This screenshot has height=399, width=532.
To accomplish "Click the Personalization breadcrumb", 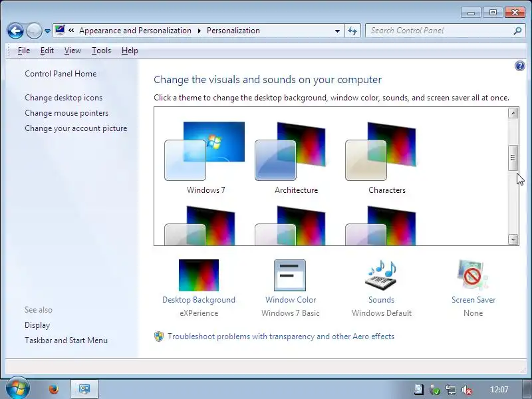I will pyautogui.click(x=233, y=31).
